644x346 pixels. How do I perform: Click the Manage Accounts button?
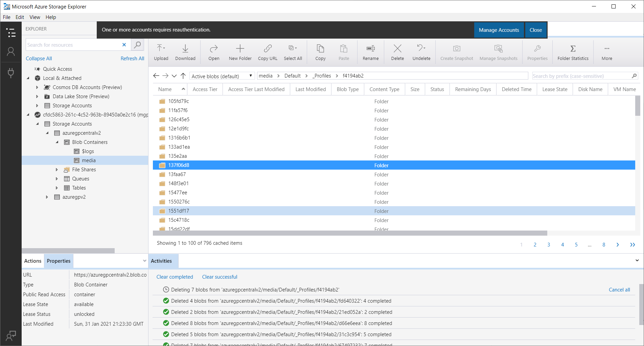pyautogui.click(x=499, y=30)
